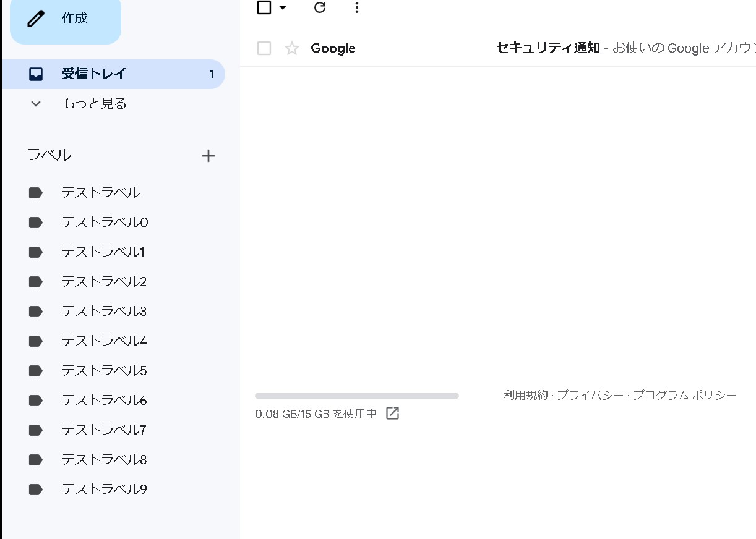Click the ラベル section heading
Viewport: 756px width, 539px height.
(49, 155)
